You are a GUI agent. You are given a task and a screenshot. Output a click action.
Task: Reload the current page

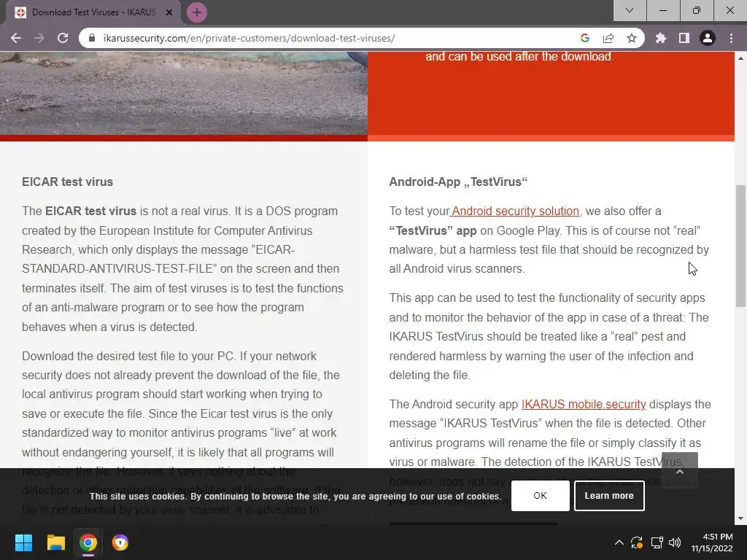(x=63, y=38)
